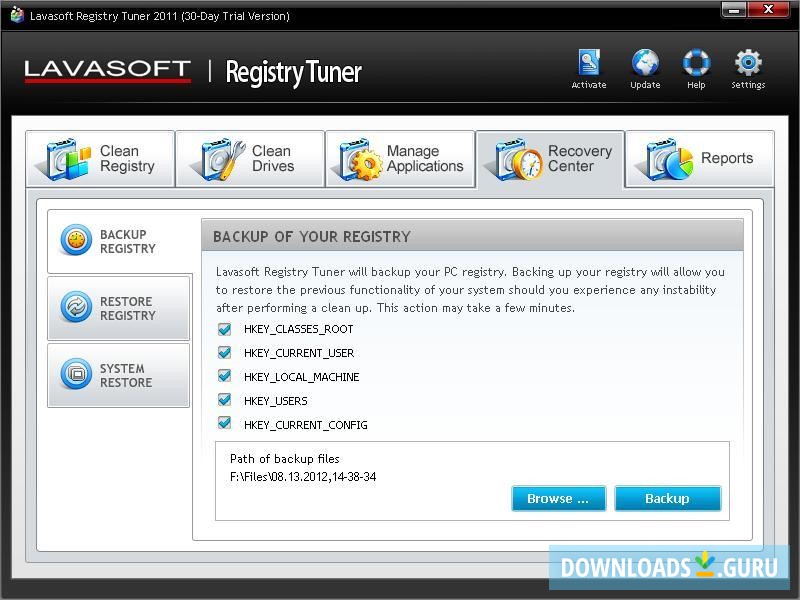Click the Update globe icon

(x=645, y=62)
